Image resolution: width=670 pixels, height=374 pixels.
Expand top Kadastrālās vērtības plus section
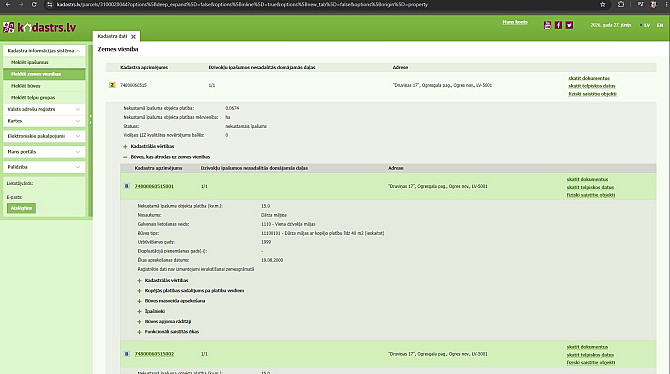click(x=126, y=146)
